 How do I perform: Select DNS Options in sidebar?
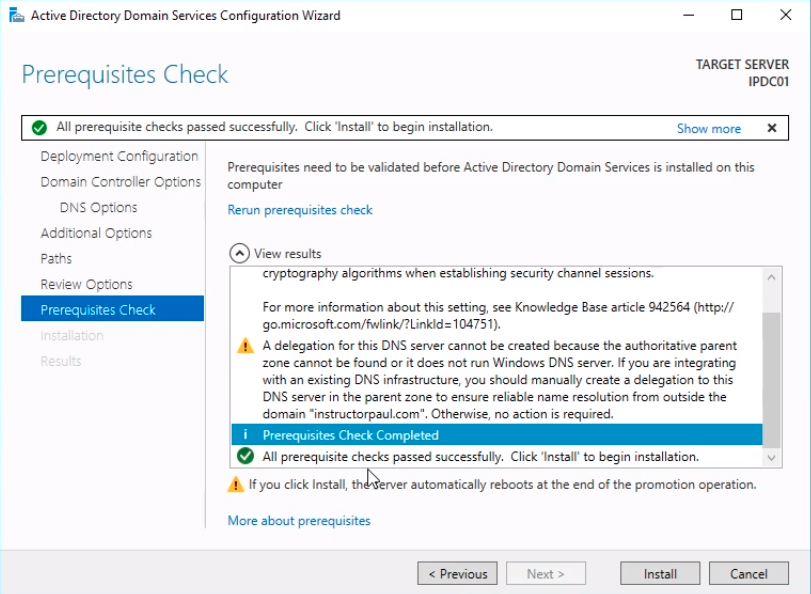(98, 207)
